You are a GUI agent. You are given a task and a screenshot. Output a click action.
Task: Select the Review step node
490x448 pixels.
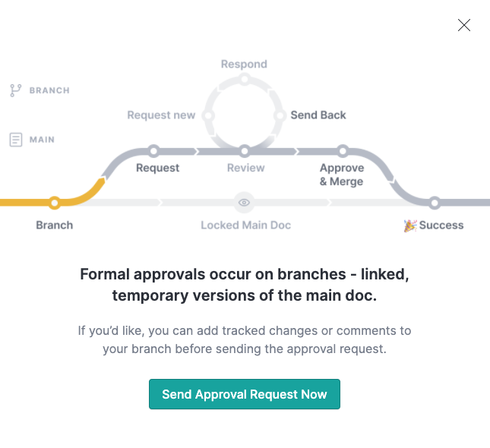point(245,151)
